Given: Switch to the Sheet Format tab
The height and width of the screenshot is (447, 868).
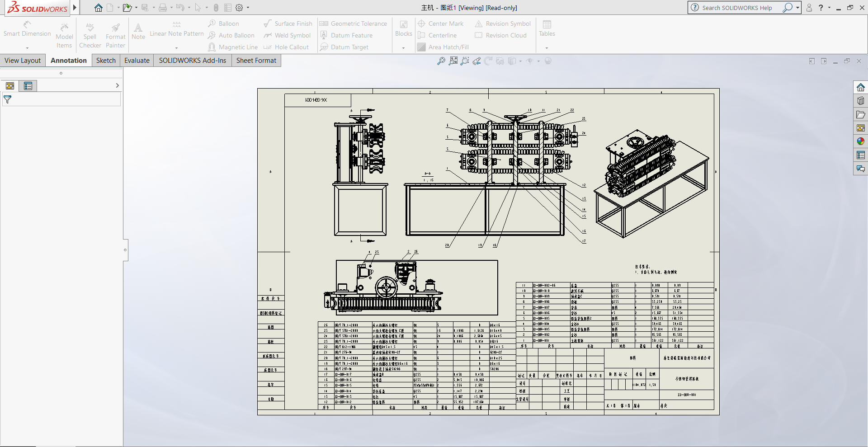Looking at the screenshot, I should [x=256, y=61].
